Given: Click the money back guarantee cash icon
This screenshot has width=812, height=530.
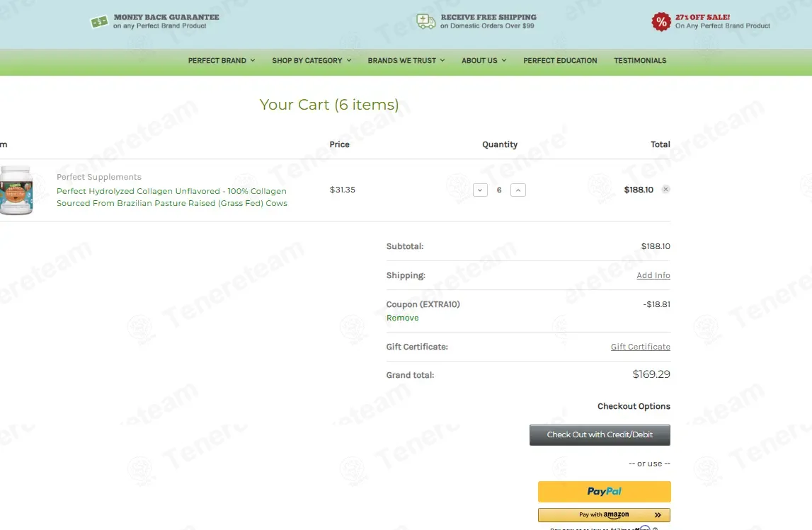Looking at the screenshot, I should (99, 21).
